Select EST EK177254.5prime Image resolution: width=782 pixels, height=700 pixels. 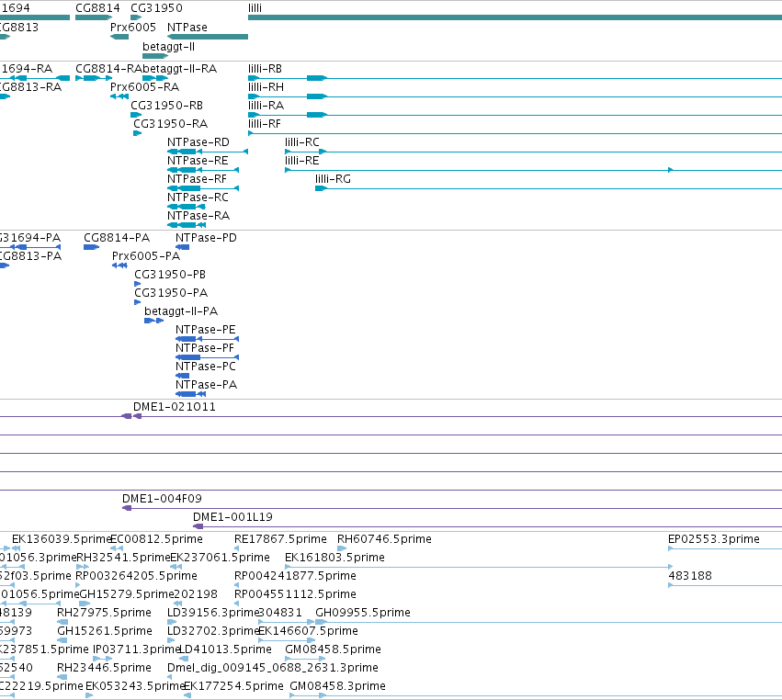234,686
